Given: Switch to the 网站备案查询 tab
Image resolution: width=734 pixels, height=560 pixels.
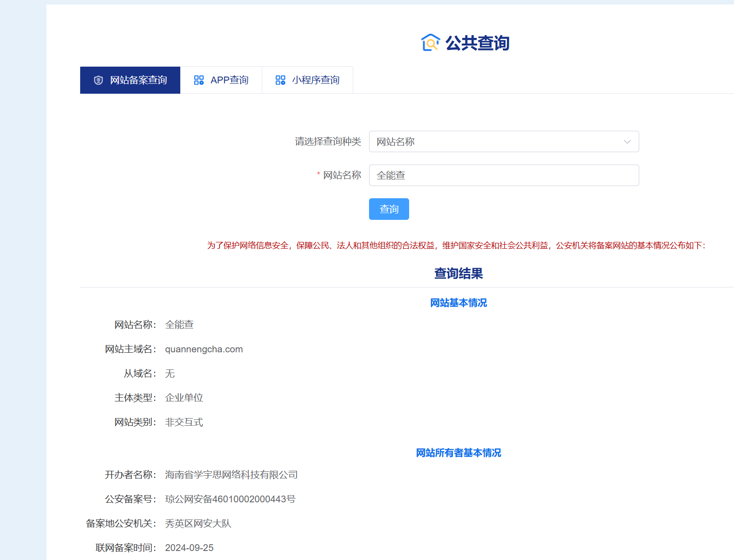Looking at the screenshot, I should [130, 80].
